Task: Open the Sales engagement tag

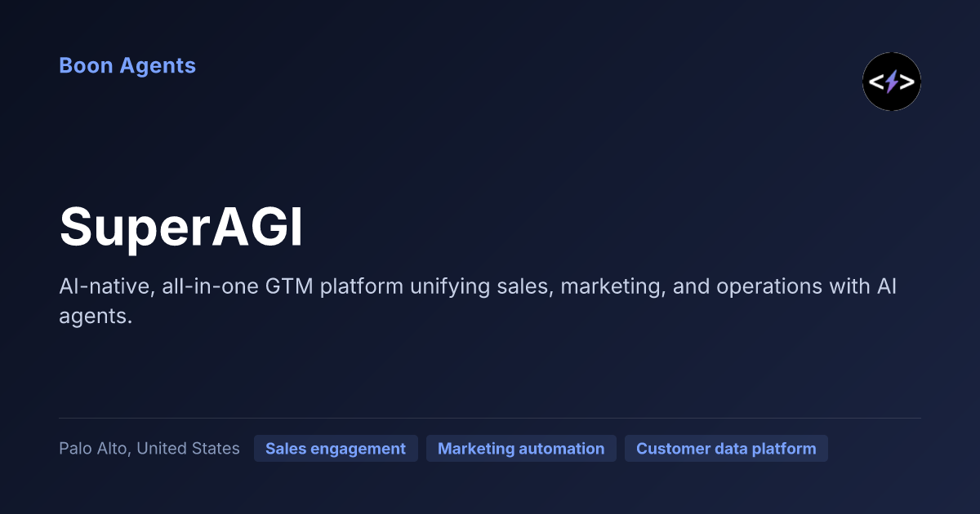Action: [x=336, y=449]
